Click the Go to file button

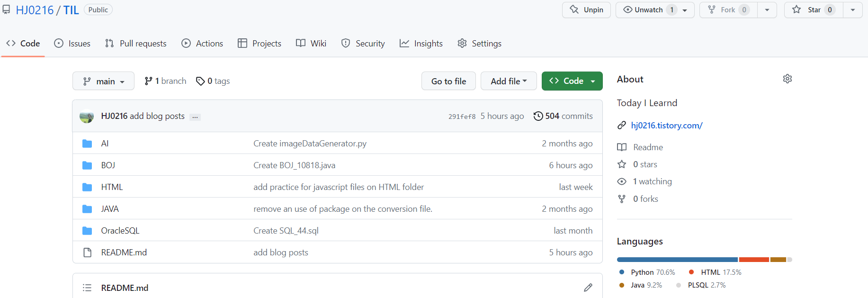(448, 81)
